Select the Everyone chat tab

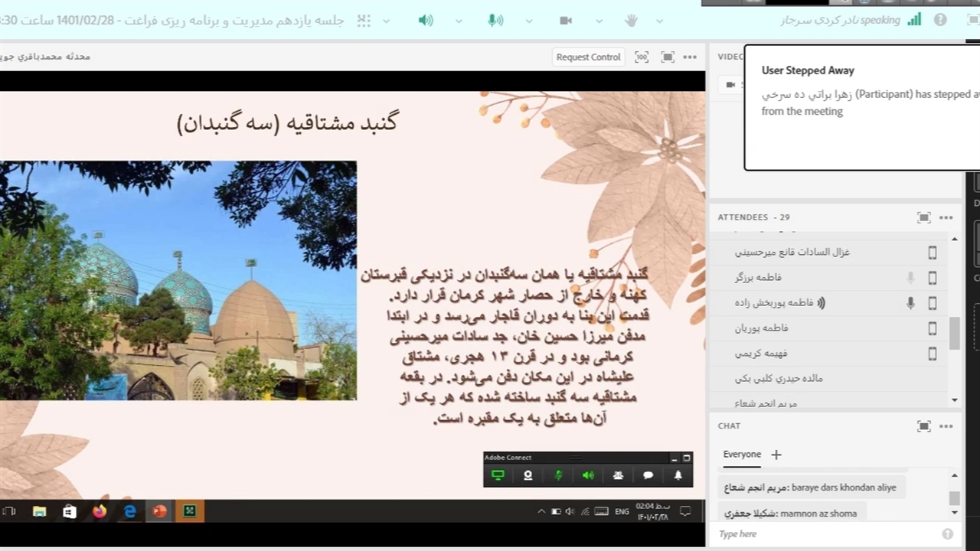(x=742, y=455)
